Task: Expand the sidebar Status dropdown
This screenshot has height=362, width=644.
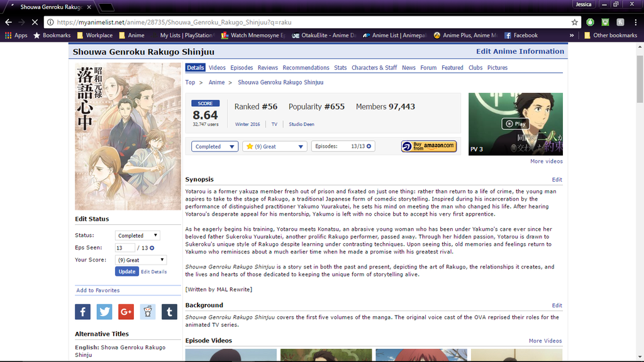Action: pyautogui.click(x=137, y=236)
